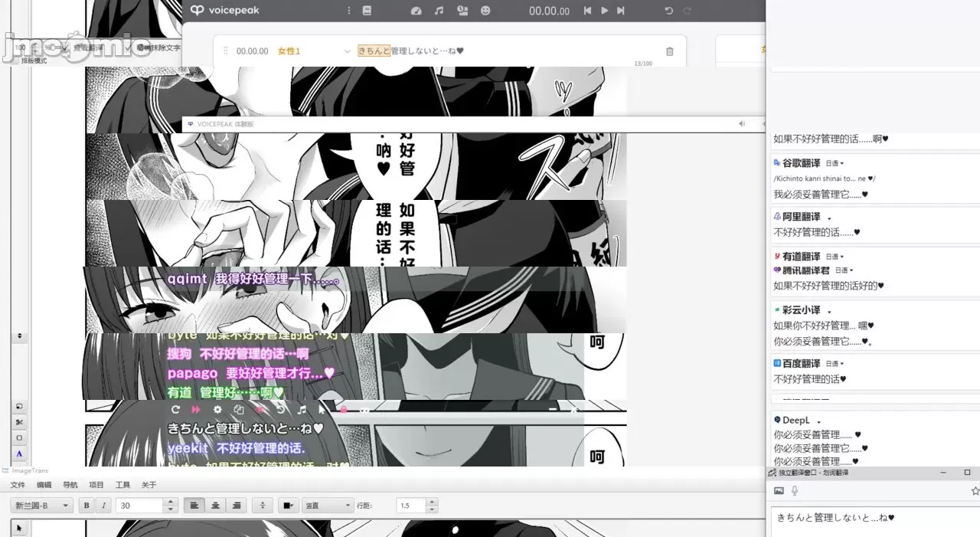Image resolution: width=980 pixels, height=537 pixels.
Task: Click the image icon in translation window
Action: [x=779, y=491]
